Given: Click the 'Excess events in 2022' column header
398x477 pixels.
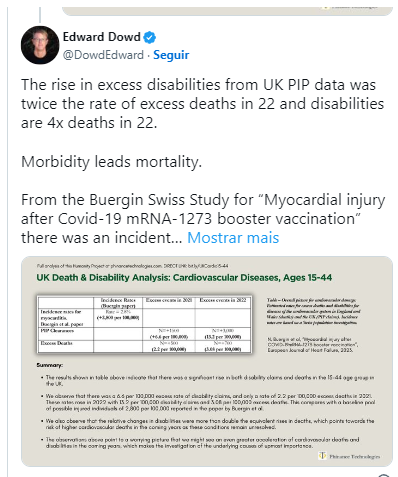Looking at the screenshot, I should click(223, 300).
